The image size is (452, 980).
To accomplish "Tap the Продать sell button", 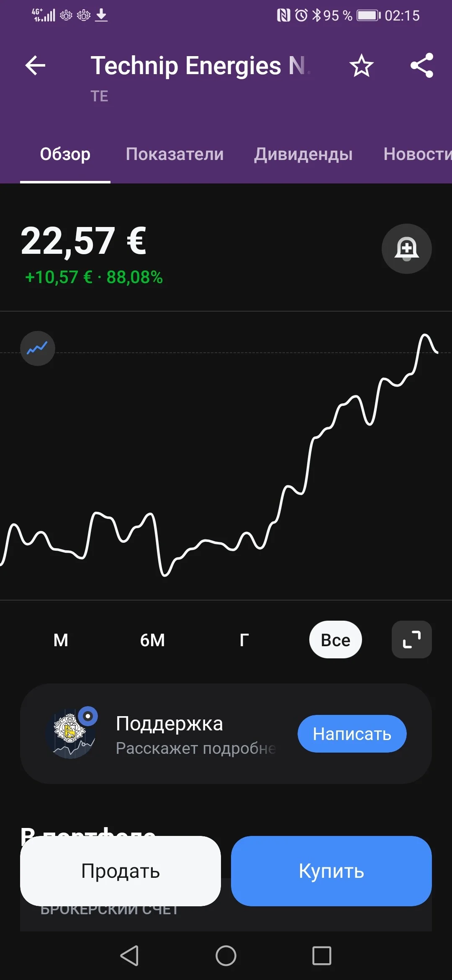I will pyautogui.click(x=121, y=871).
